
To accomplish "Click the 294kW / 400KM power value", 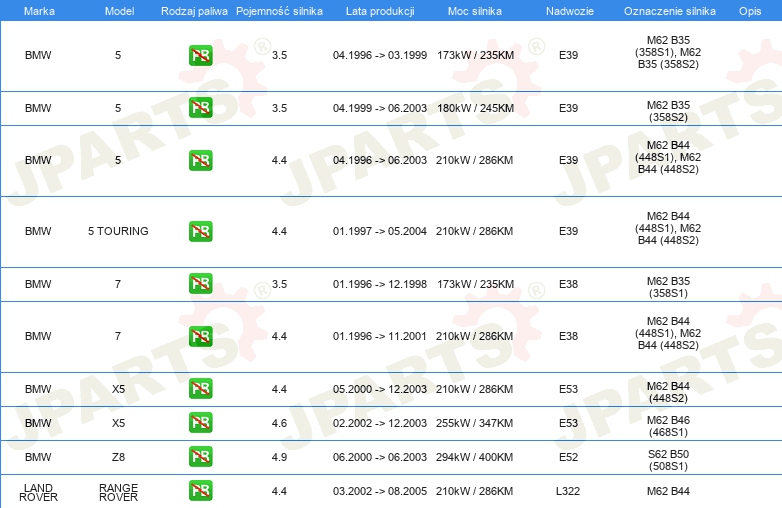I will tap(474, 457).
